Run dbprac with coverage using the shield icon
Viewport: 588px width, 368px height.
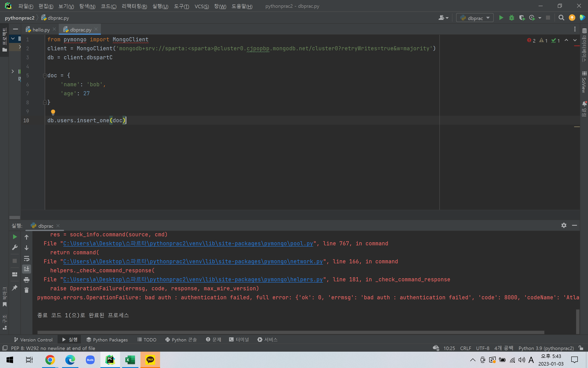coord(522,18)
